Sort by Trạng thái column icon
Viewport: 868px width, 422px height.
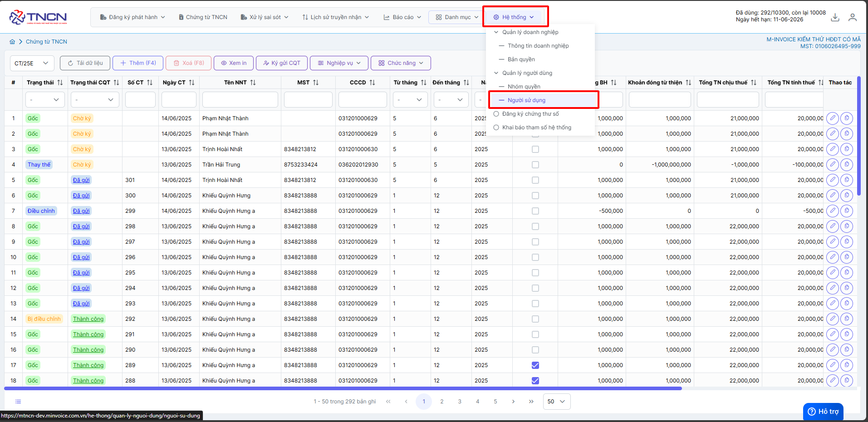tap(60, 83)
